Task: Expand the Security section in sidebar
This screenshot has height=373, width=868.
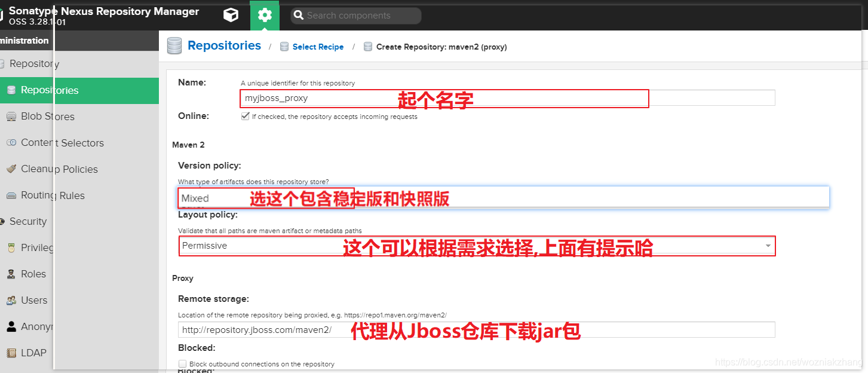Action: [x=27, y=221]
